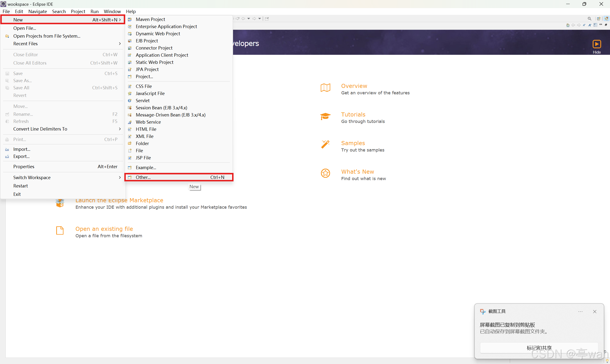
Task: Open the Edit menu
Action: pos(19,11)
